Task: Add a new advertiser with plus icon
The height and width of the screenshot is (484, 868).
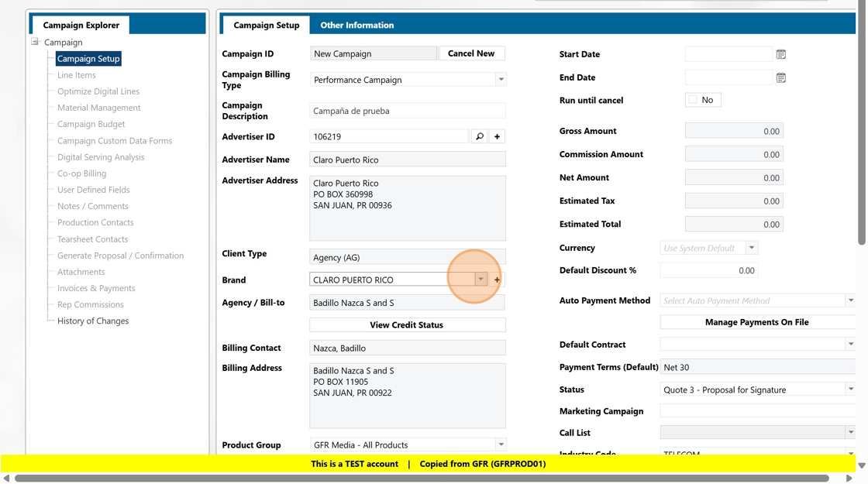Action: 497,136
